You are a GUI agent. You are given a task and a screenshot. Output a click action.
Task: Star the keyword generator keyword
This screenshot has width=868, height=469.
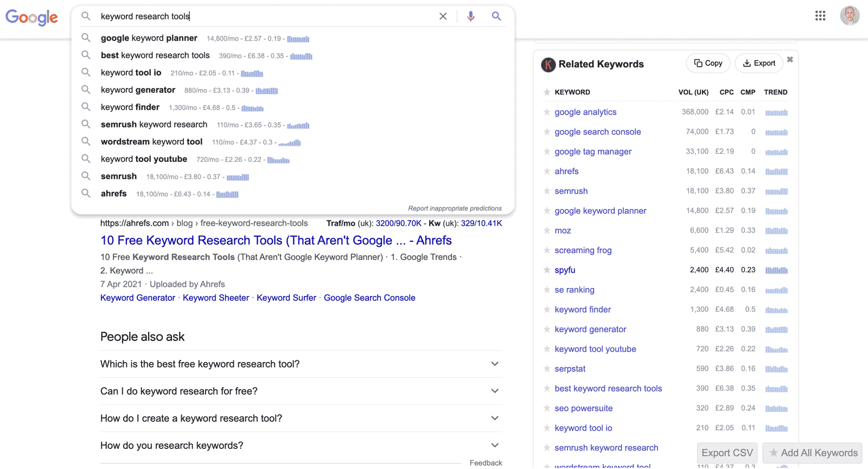pyautogui.click(x=547, y=329)
